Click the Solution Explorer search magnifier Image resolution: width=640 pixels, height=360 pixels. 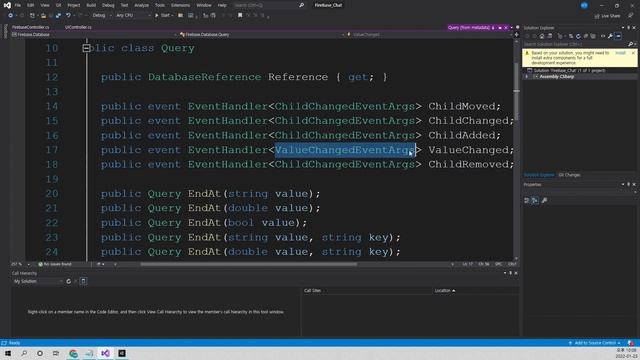pos(630,44)
